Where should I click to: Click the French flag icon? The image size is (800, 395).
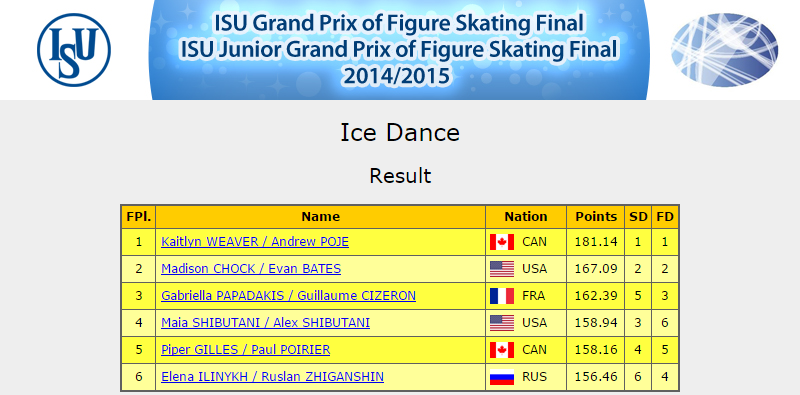tap(502, 296)
